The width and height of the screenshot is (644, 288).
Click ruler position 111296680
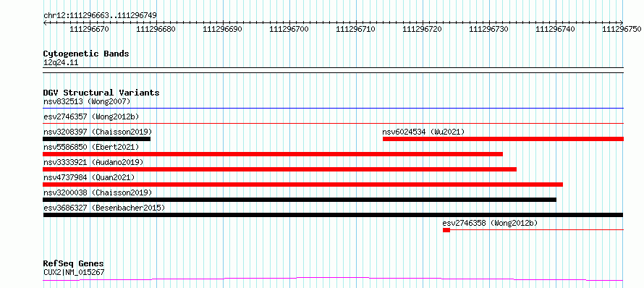[x=156, y=29]
